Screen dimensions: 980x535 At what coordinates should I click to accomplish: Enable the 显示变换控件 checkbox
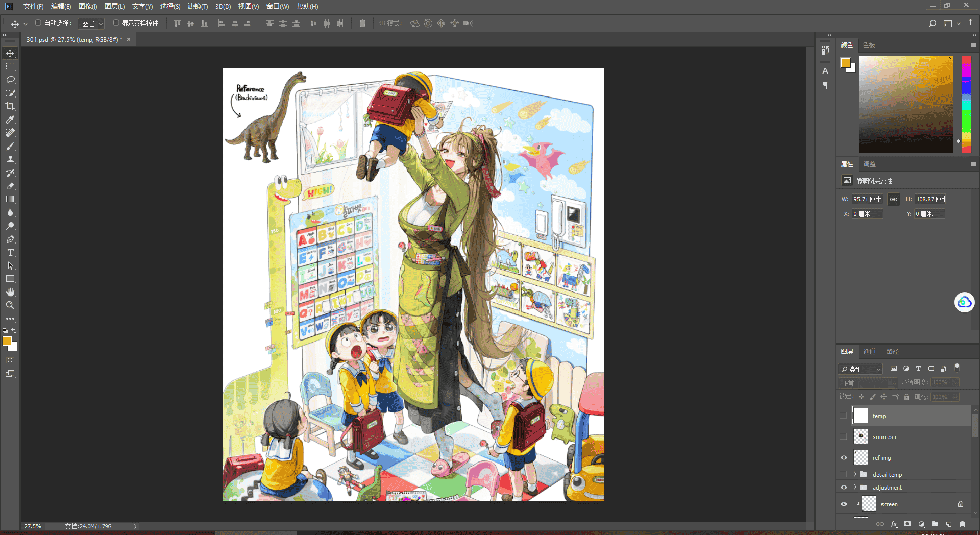pyautogui.click(x=116, y=23)
